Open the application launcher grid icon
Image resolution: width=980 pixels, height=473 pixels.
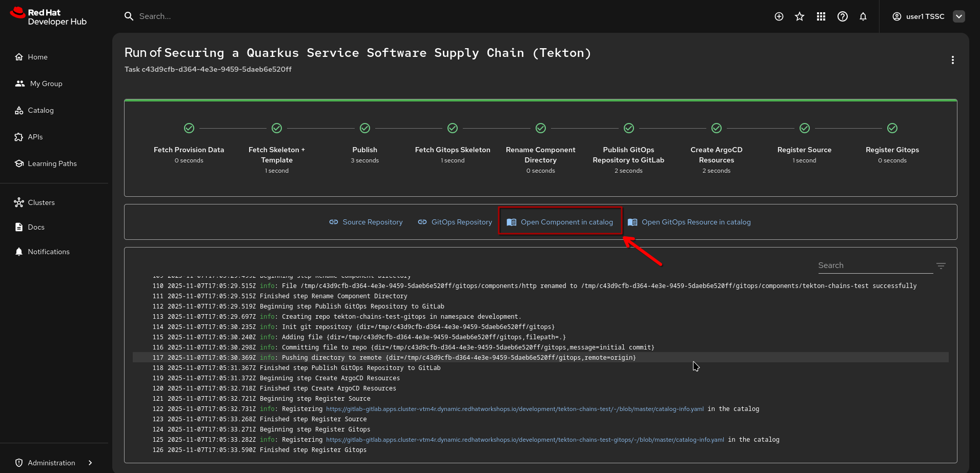click(821, 16)
